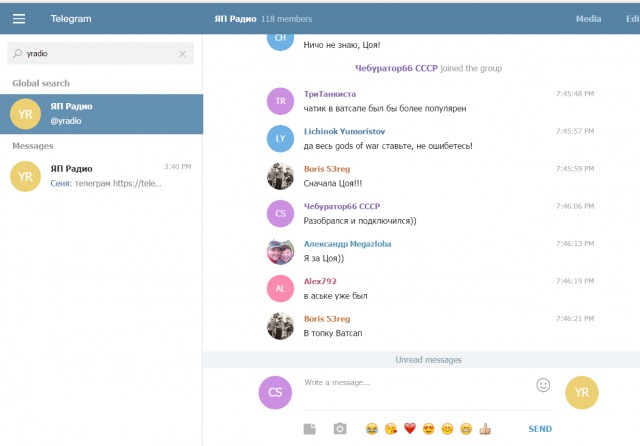Insert the heart eyes emoji

point(429,429)
